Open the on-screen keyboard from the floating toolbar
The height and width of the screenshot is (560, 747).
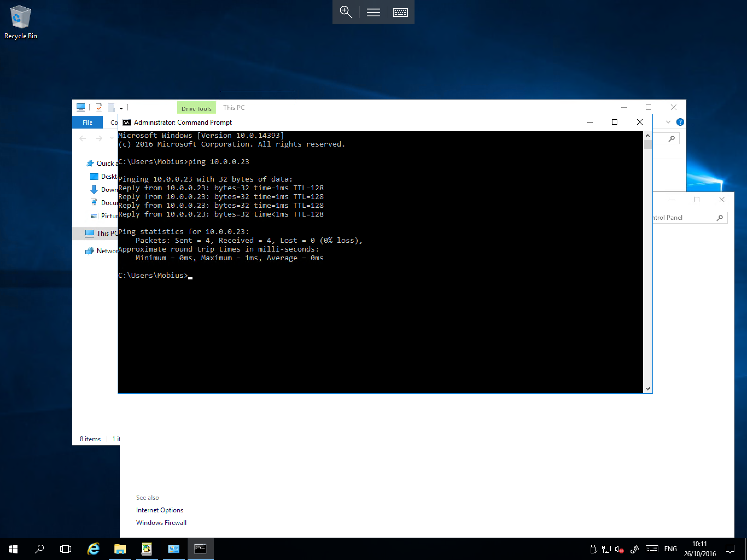point(400,12)
